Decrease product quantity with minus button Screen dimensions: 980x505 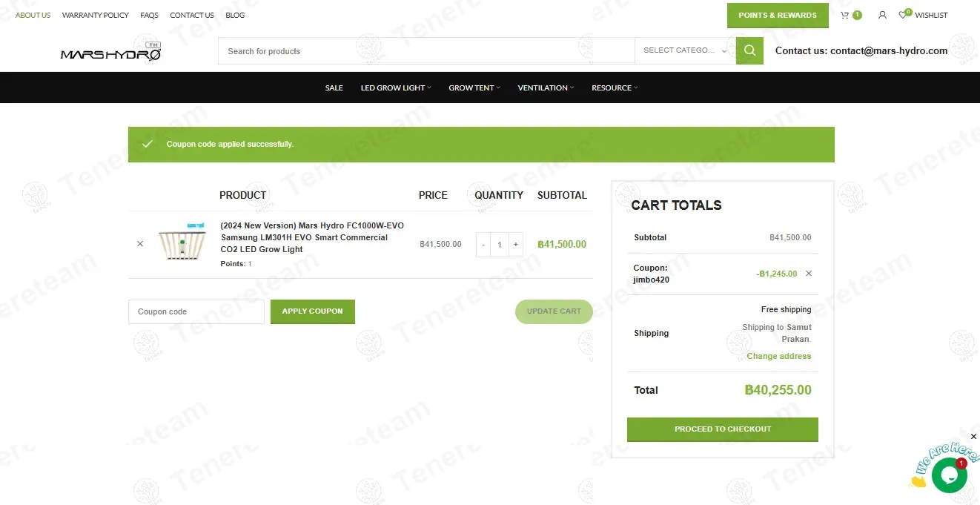point(483,245)
